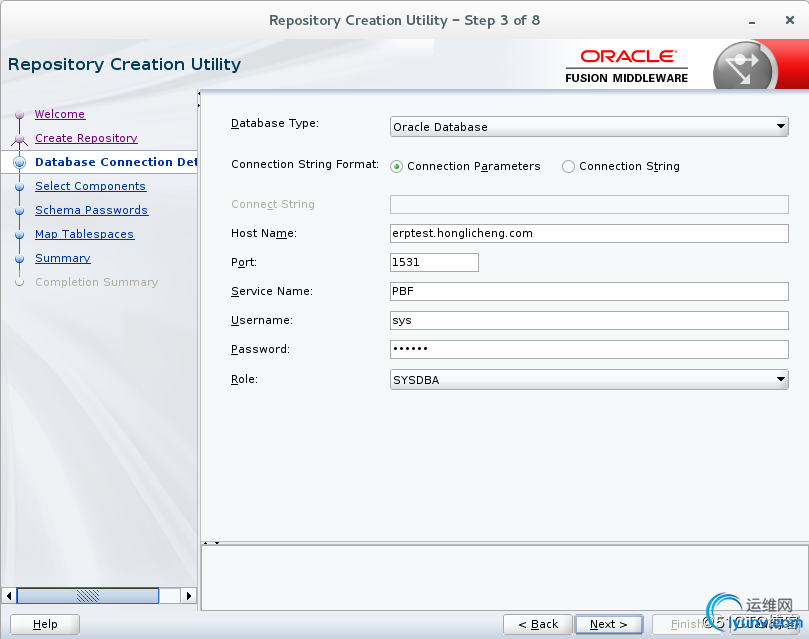This screenshot has height=639, width=809.
Task: Click the Schema Passwords step bullet
Action: pos(19,211)
